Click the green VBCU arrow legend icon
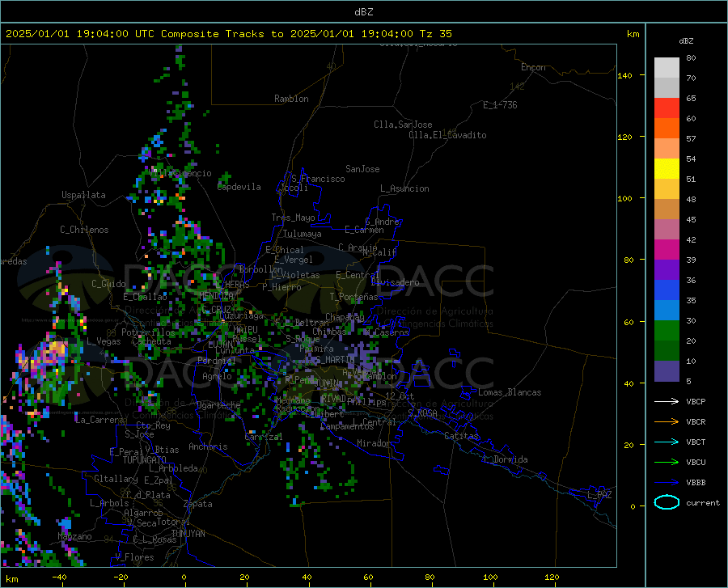This screenshot has height=588, width=728. click(667, 463)
